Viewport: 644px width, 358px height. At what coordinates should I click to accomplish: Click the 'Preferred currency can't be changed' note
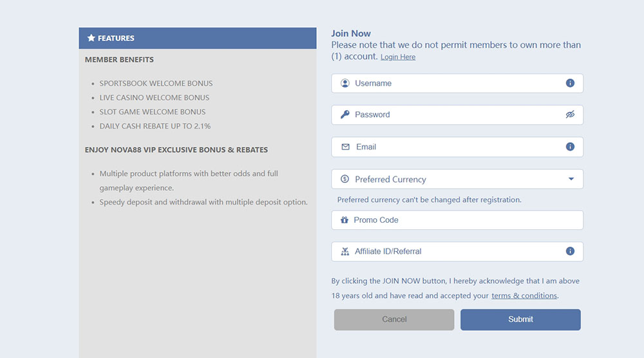(429, 200)
